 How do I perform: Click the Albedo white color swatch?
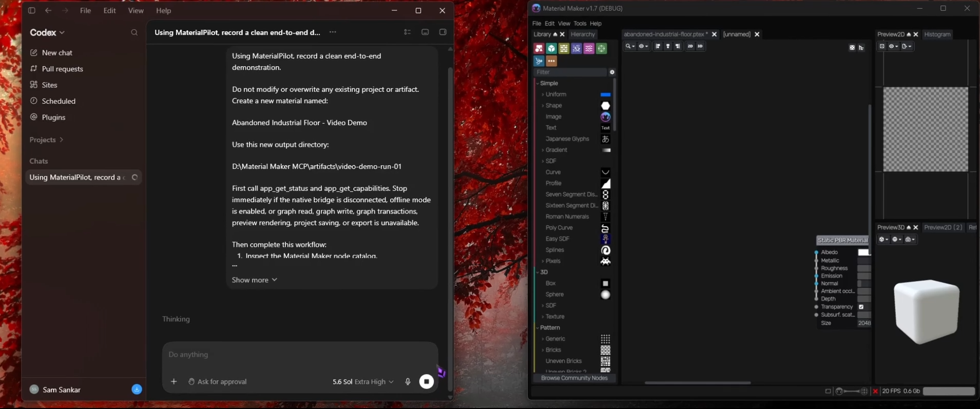(x=863, y=252)
